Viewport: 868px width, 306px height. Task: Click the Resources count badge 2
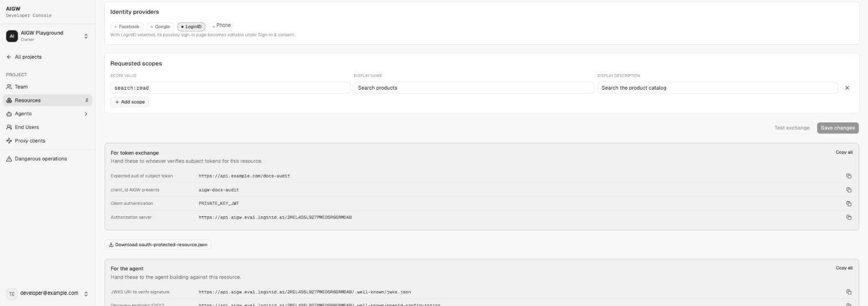pos(86,100)
